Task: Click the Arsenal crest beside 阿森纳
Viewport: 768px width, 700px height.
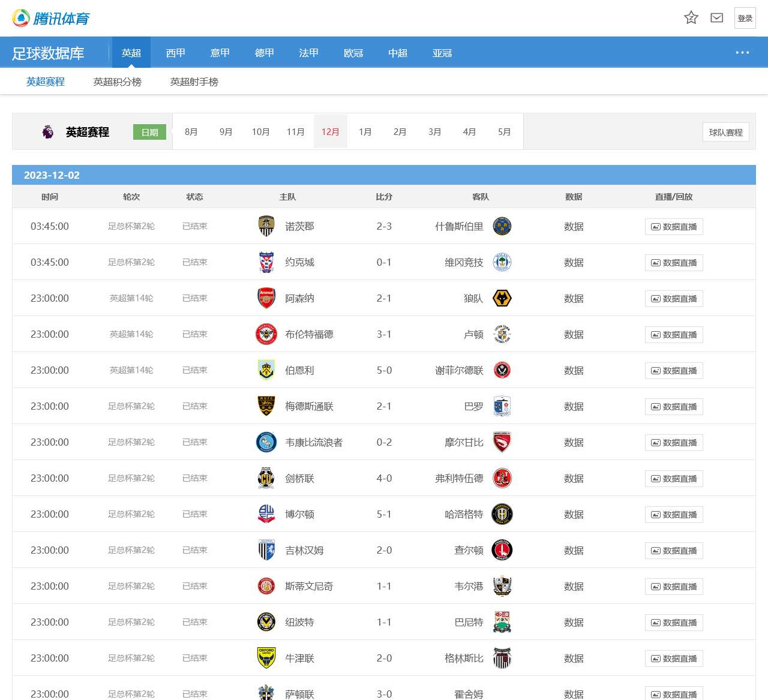Action: [266, 298]
